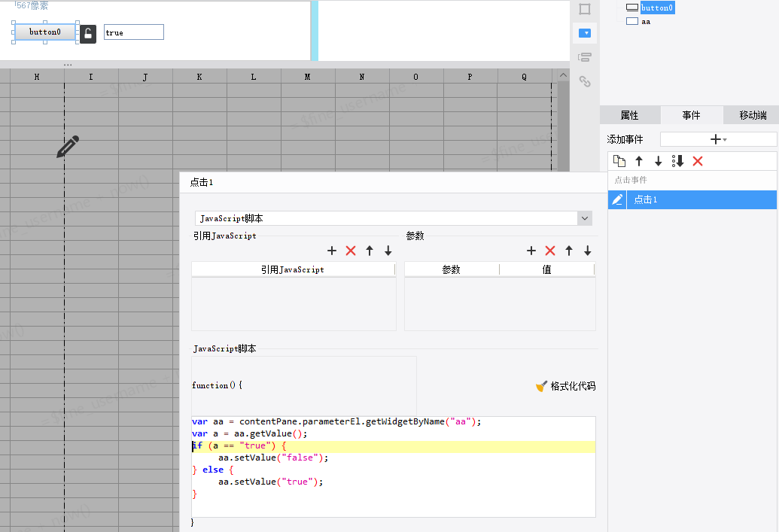Click column header M
The image size is (779, 532).
click(308, 77)
